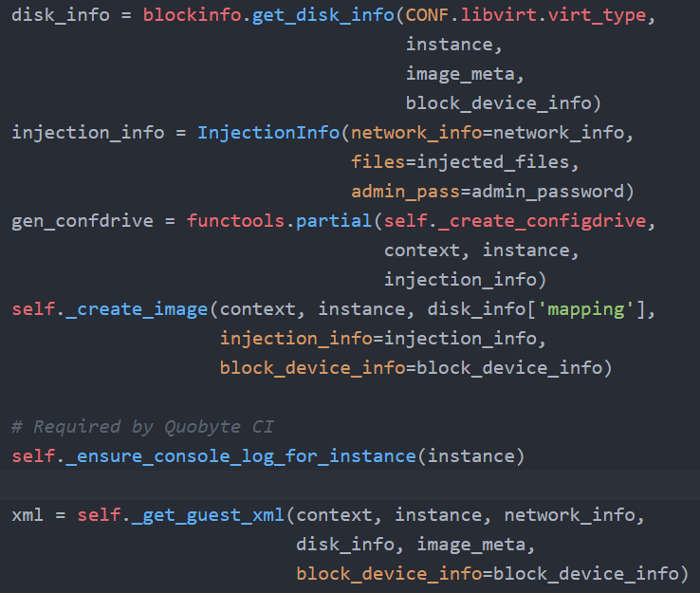Image resolution: width=700 pixels, height=593 pixels.
Task: Click 'gen_confdrive' variable name
Action: [83, 221]
